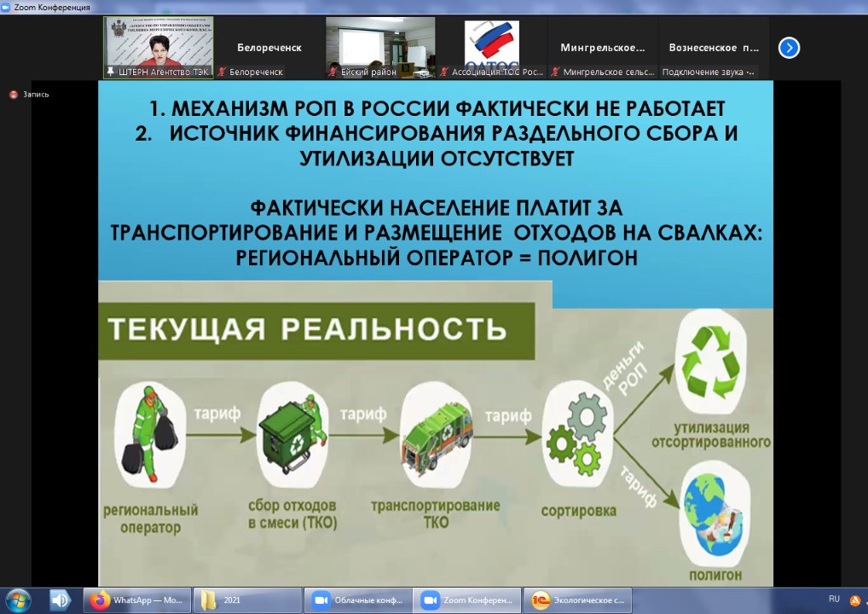Image resolution: width=868 pixels, height=614 pixels.
Task: Click the red recording indicator icon
Action: [13, 95]
